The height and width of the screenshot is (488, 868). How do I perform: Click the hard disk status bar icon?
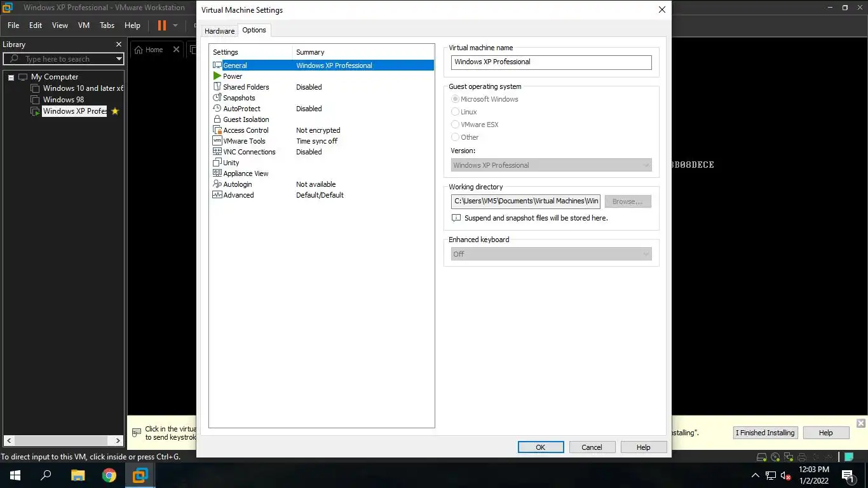click(x=762, y=457)
